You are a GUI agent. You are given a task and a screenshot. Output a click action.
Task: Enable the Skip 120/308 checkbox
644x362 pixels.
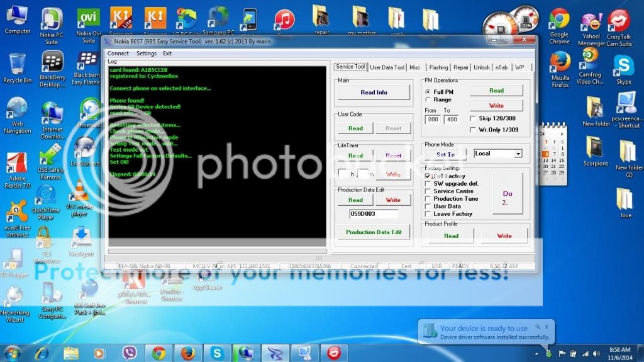click(473, 118)
